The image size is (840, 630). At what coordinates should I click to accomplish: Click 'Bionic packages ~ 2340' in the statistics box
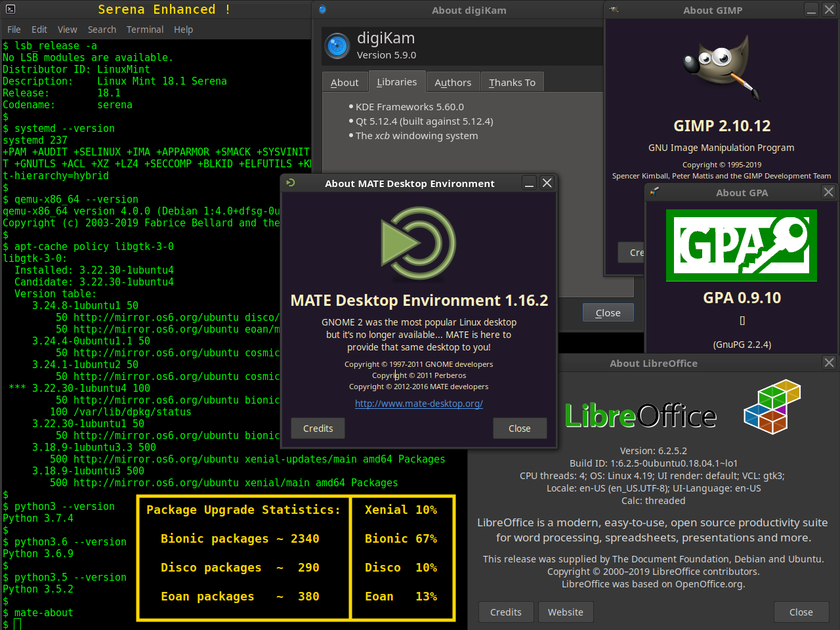click(x=240, y=538)
